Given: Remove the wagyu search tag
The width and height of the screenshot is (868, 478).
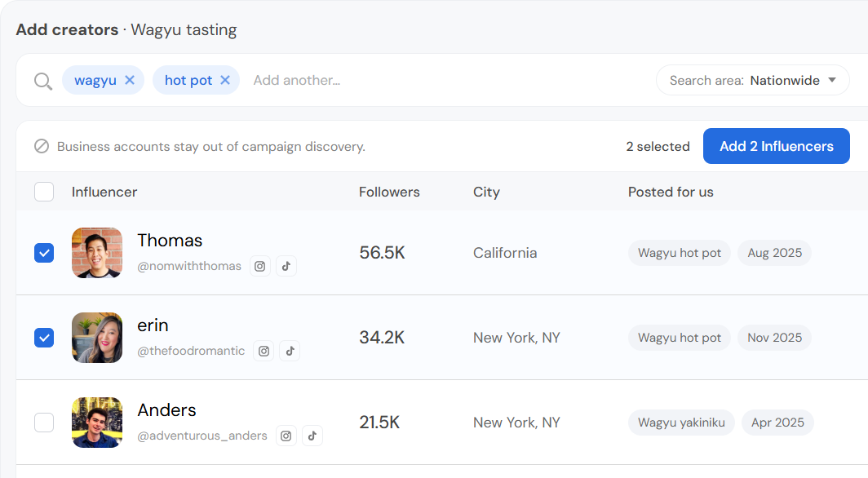Looking at the screenshot, I should (x=130, y=80).
